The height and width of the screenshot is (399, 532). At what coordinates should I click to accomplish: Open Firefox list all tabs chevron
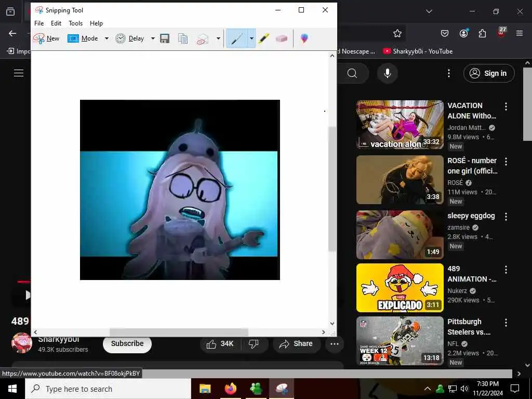[429, 11]
